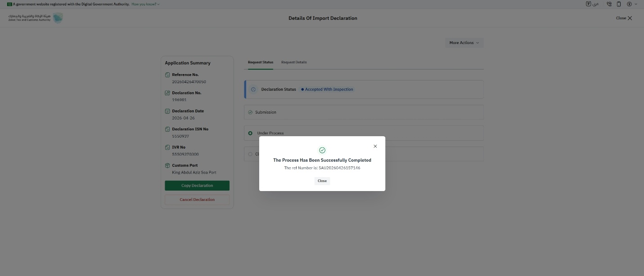Click the Copy Declaration button
This screenshot has height=276, width=644.
coord(197,186)
